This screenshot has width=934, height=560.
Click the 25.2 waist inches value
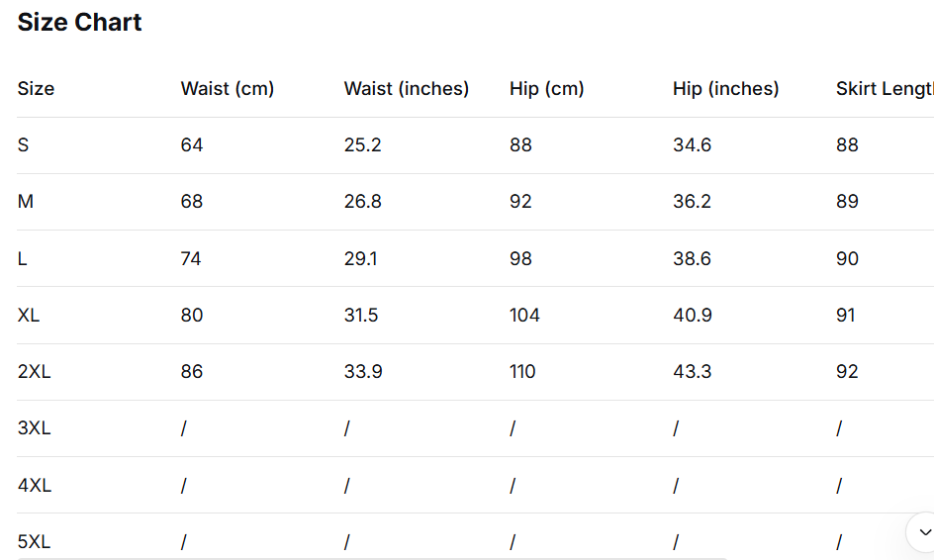coord(362,145)
